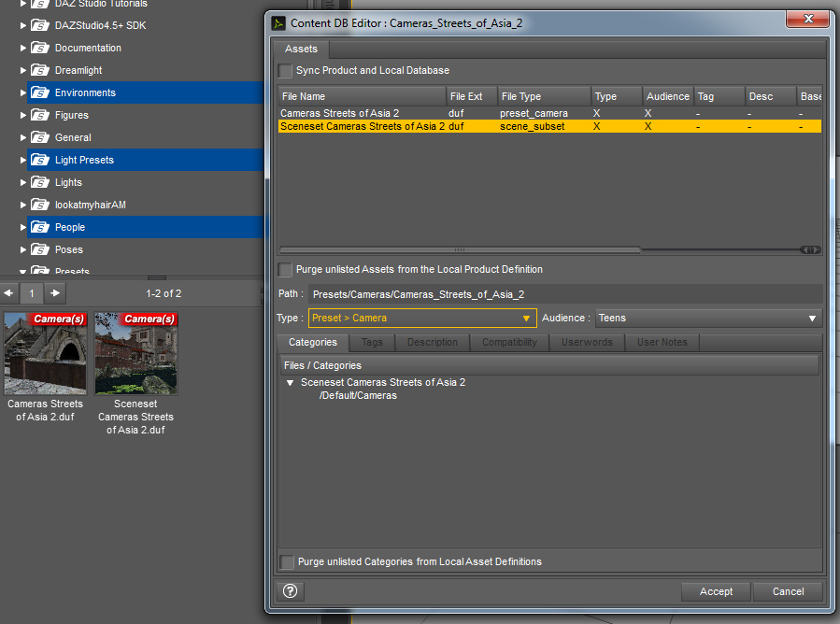The width and height of the screenshot is (840, 624).
Task: Click the Documentation folder icon
Action: coord(40,48)
